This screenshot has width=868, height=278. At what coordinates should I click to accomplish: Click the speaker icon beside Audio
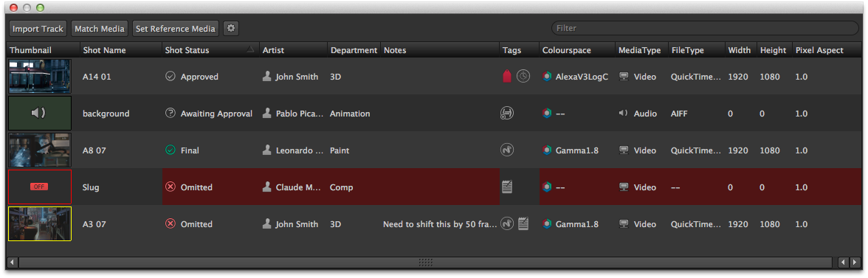[x=623, y=114]
